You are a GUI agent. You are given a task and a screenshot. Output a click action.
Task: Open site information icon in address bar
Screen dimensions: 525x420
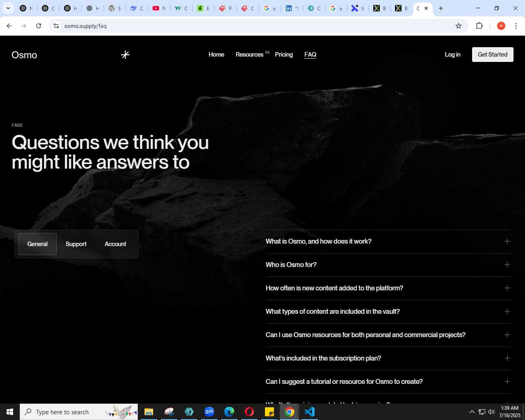(56, 26)
